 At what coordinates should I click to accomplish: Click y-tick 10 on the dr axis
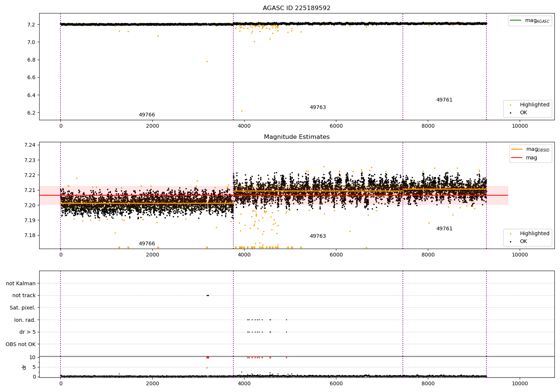32,357
